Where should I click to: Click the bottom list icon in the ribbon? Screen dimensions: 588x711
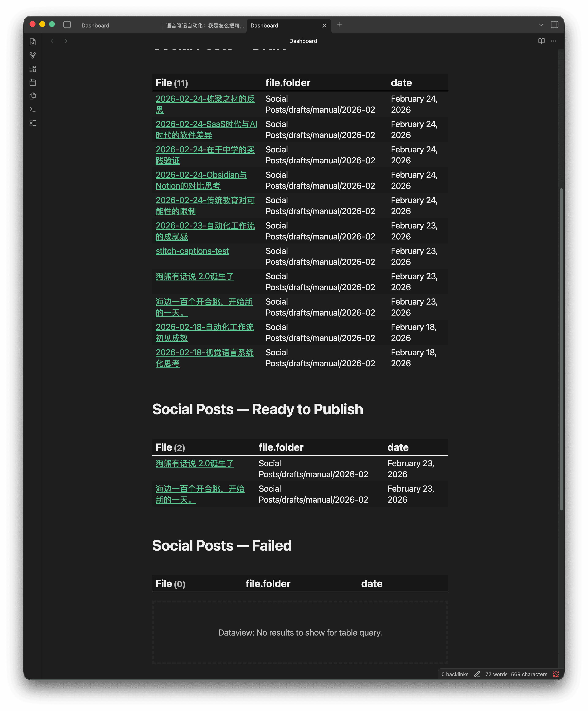[x=33, y=123]
